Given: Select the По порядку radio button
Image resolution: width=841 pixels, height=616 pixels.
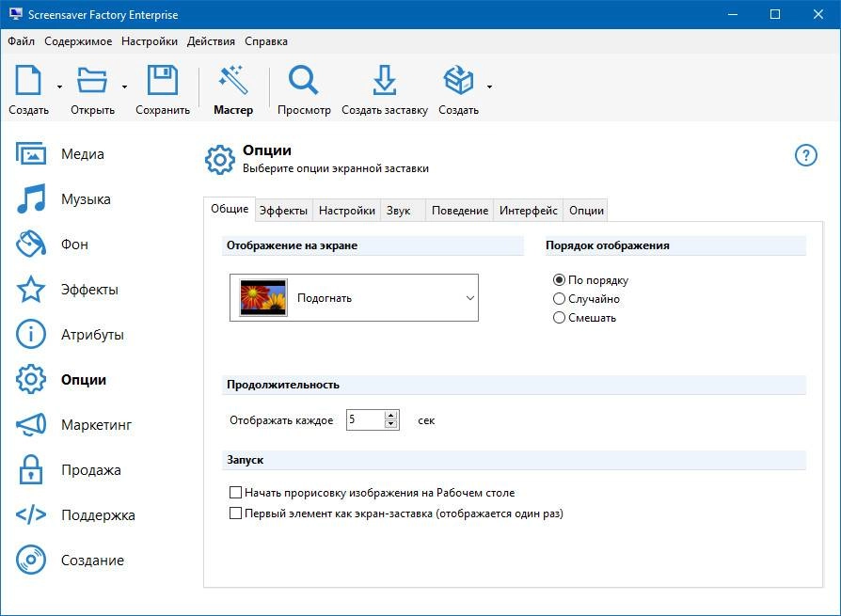Looking at the screenshot, I should click(x=559, y=280).
